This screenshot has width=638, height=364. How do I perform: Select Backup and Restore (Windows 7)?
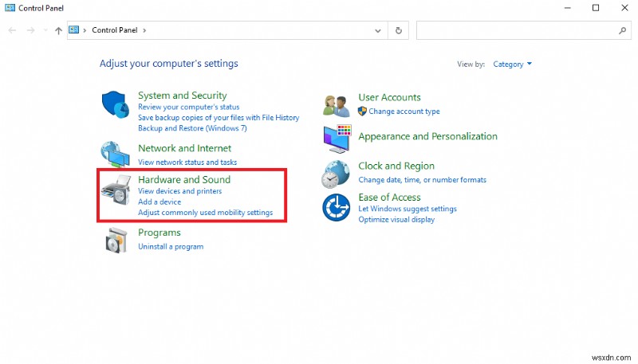(192, 128)
